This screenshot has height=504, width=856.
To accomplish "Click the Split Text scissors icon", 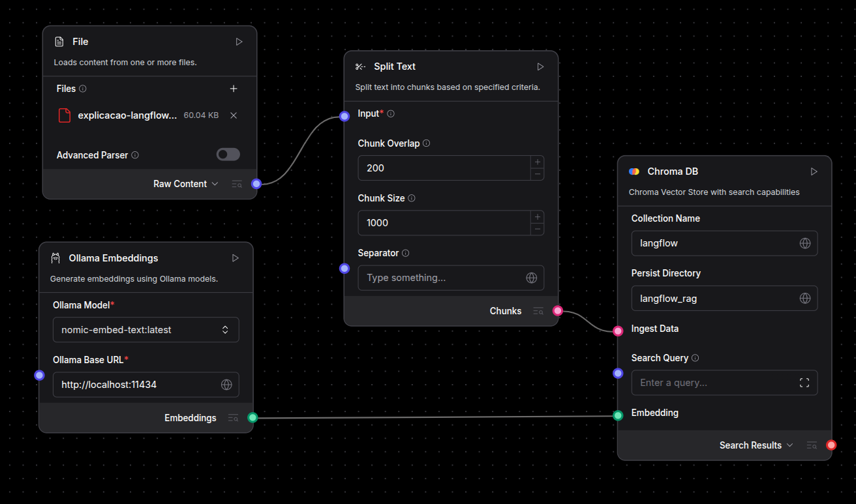I will click(360, 67).
